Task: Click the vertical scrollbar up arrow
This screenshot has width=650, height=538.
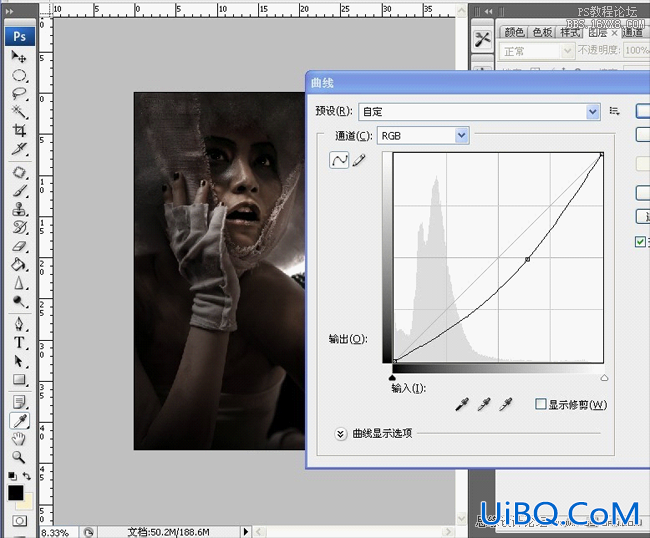Action: (461, 11)
